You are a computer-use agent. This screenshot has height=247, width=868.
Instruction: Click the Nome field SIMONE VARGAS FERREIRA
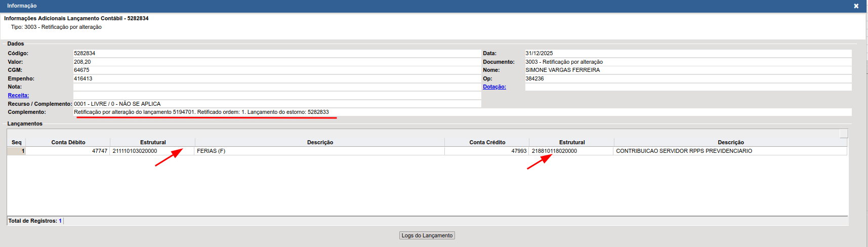coord(687,70)
